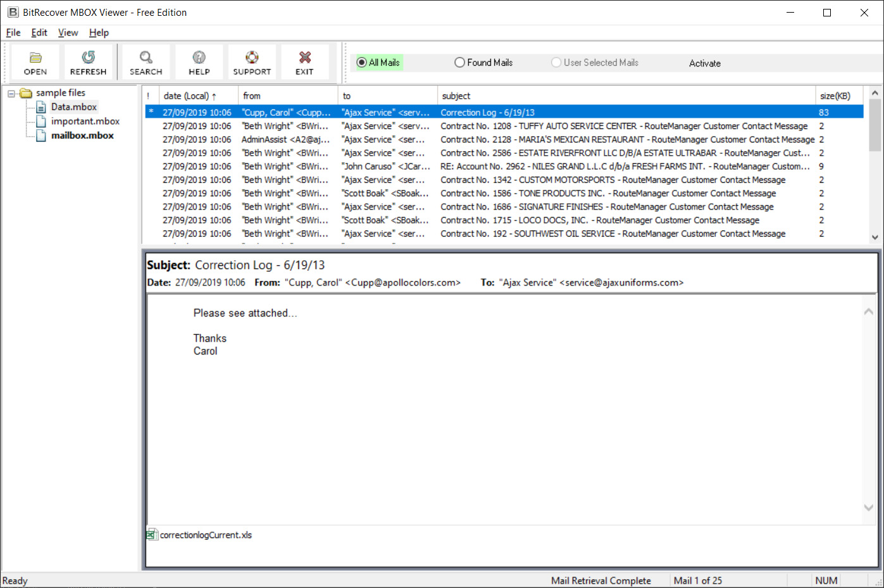Open the Edit menu
884x588 pixels.
[x=39, y=33]
